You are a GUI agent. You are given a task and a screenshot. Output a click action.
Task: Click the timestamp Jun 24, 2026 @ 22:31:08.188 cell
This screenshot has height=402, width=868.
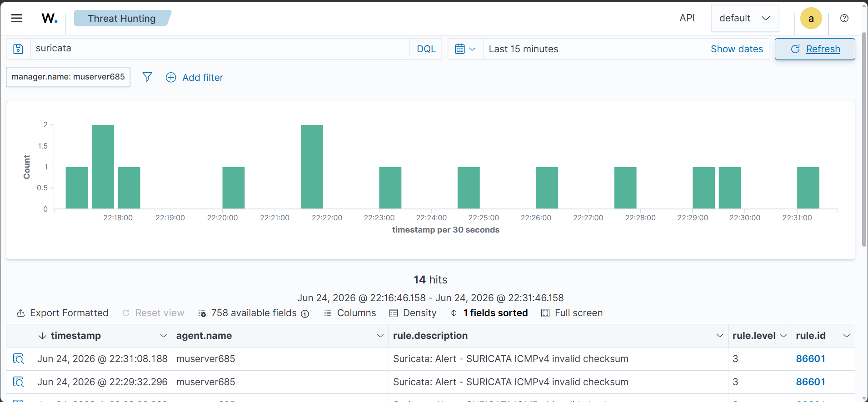(103, 359)
